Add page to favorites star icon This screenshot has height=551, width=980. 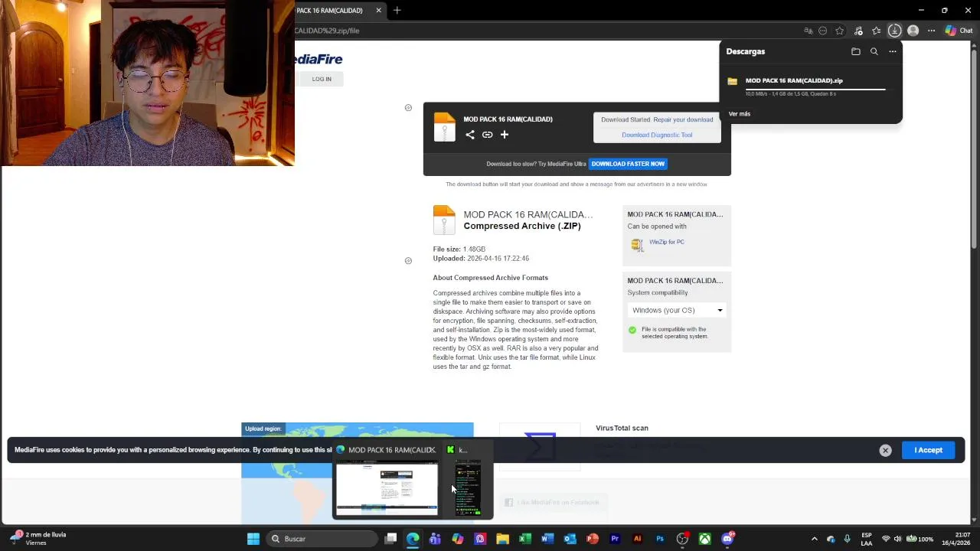(x=840, y=31)
